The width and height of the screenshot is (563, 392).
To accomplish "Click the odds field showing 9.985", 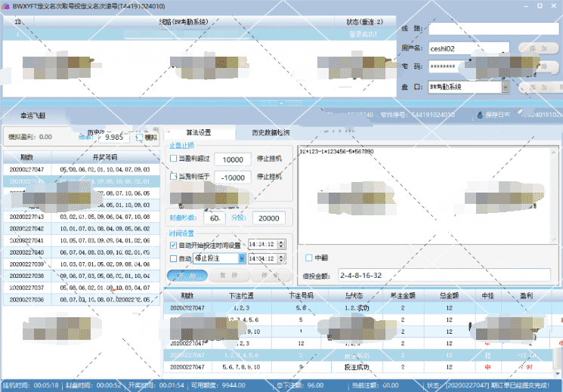I will click(x=114, y=137).
